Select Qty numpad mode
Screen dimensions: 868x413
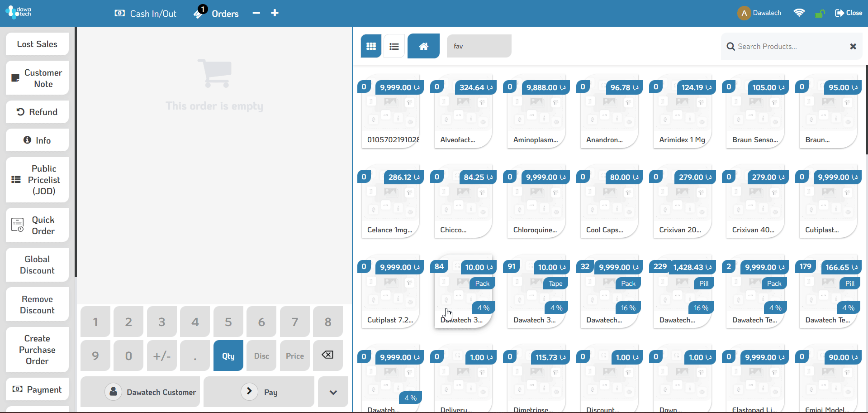pyautogui.click(x=228, y=355)
